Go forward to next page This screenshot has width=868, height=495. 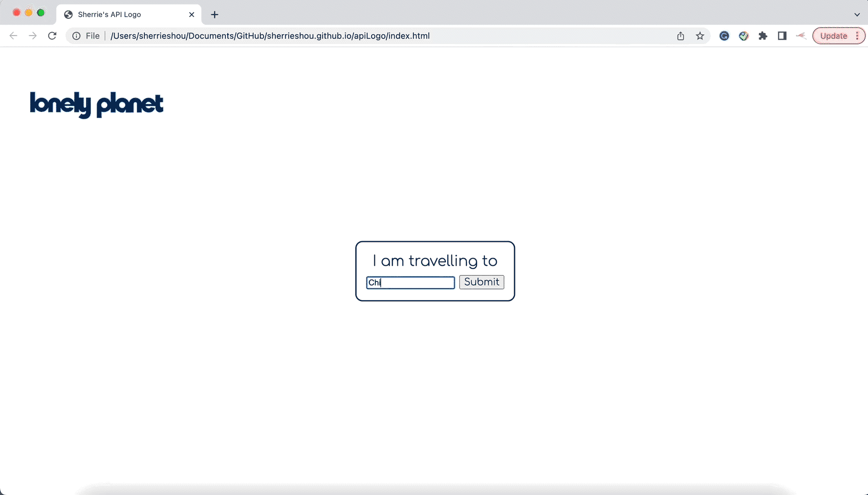[x=33, y=36]
